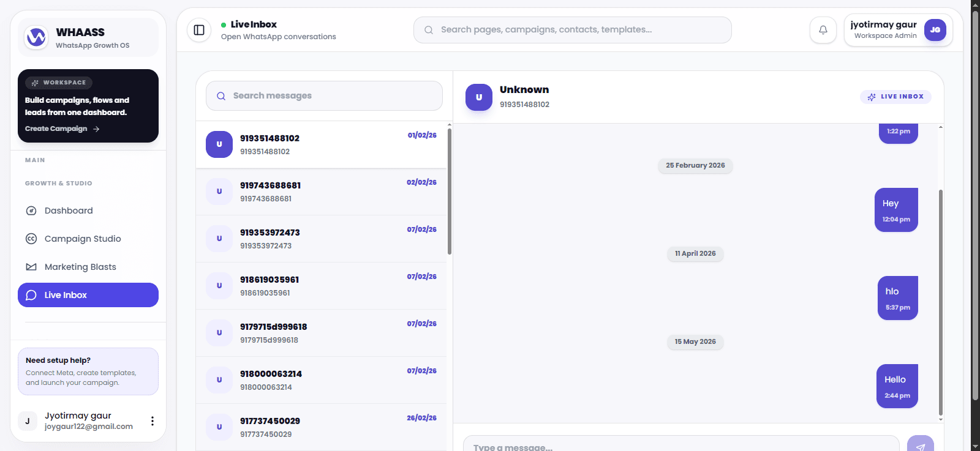Click the chat messages scrollbar
Image resolution: width=980 pixels, height=451 pixels.
pyautogui.click(x=941, y=303)
